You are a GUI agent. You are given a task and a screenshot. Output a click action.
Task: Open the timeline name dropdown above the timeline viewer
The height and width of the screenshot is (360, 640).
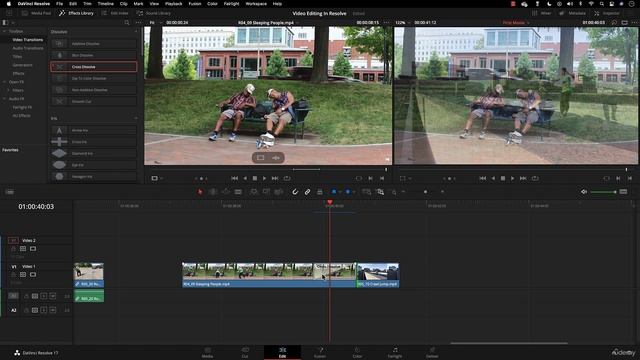coord(516,23)
